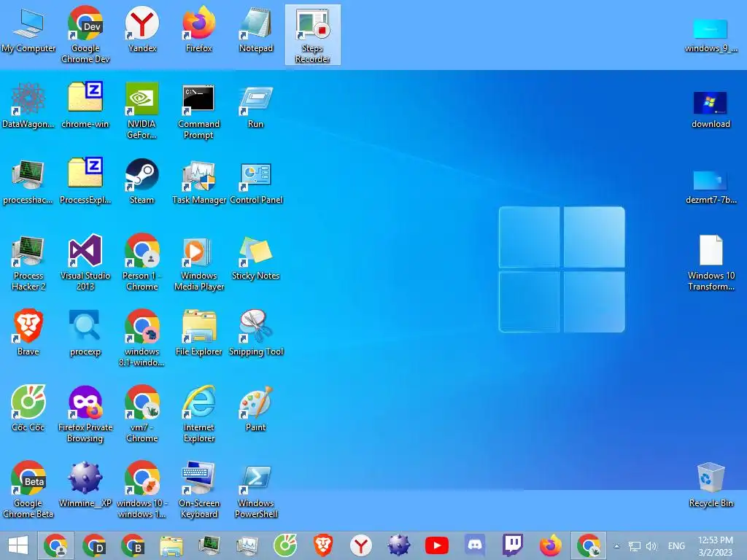Launch Google Chrome Dev shortcut on desktop
Image resolution: width=747 pixels, height=560 pixels.
(x=85, y=34)
